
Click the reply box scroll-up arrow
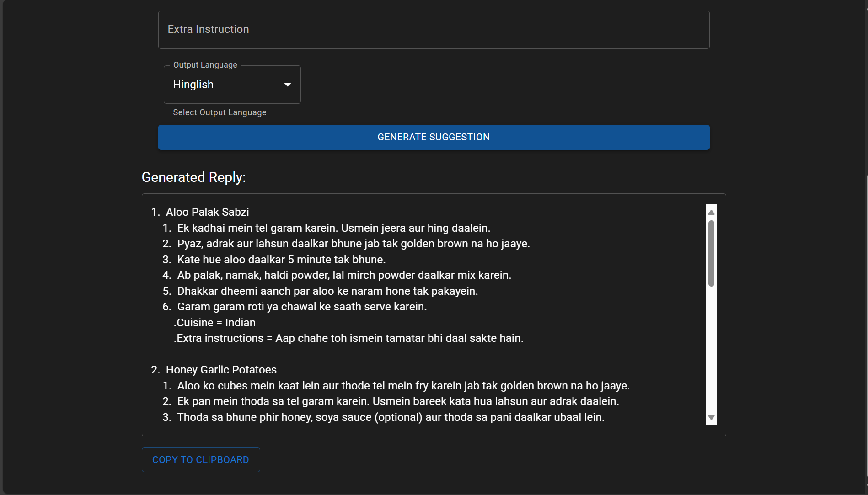tap(711, 213)
